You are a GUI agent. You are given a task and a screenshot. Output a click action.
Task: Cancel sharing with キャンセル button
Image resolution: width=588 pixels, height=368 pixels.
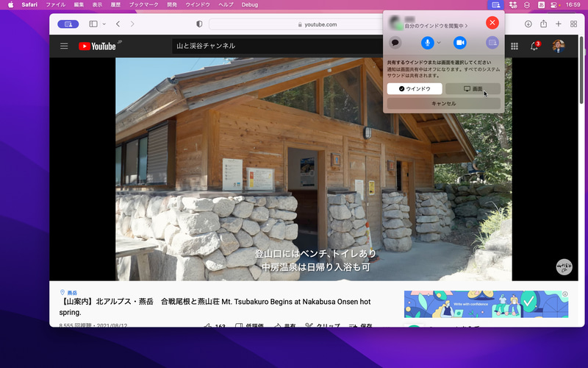coord(444,103)
